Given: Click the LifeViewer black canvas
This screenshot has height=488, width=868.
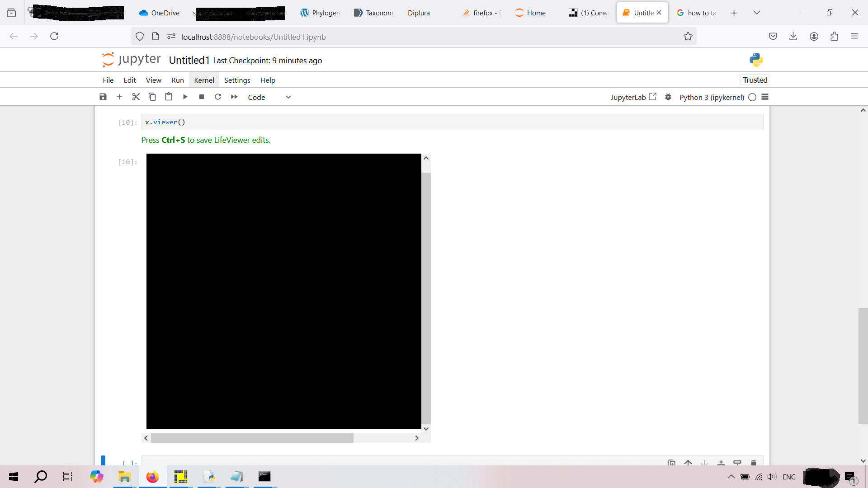Looking at the screenshot, I should [x=283, y=291].
